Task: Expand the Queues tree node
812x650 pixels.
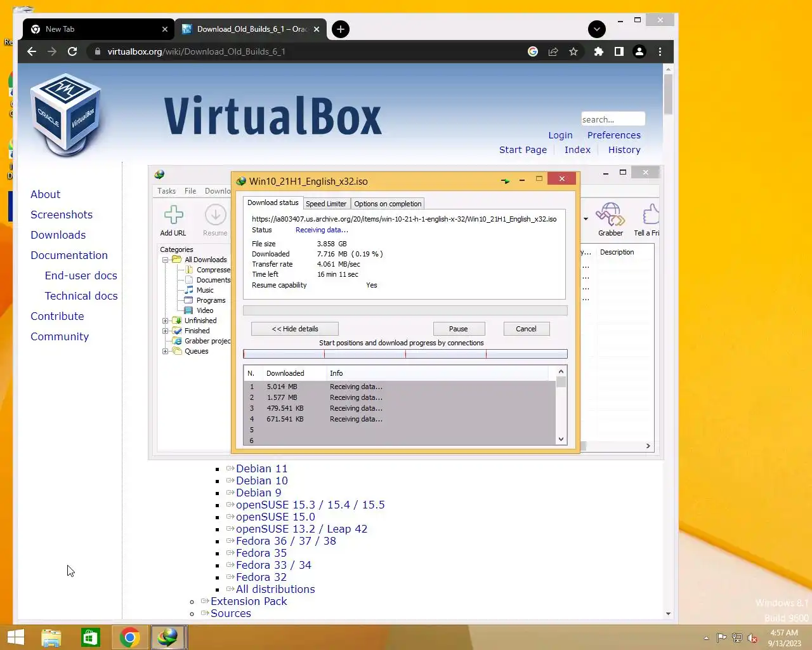Action: point(165,351)
